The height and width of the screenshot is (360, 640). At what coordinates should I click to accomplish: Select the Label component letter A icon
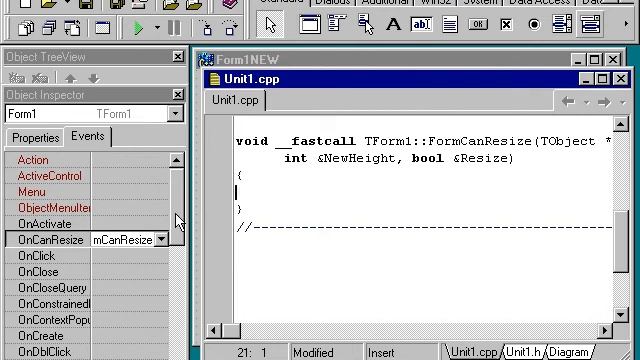[393, 24]
